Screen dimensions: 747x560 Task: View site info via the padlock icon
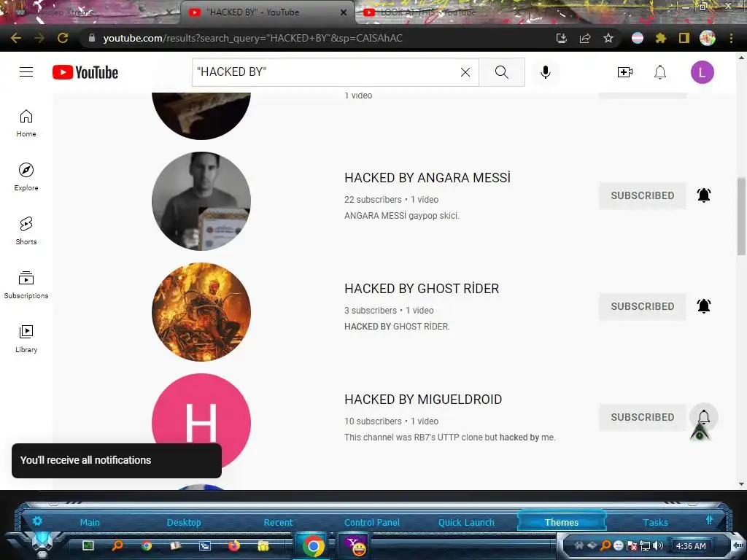pyautogui.click(x=92, y=38)
